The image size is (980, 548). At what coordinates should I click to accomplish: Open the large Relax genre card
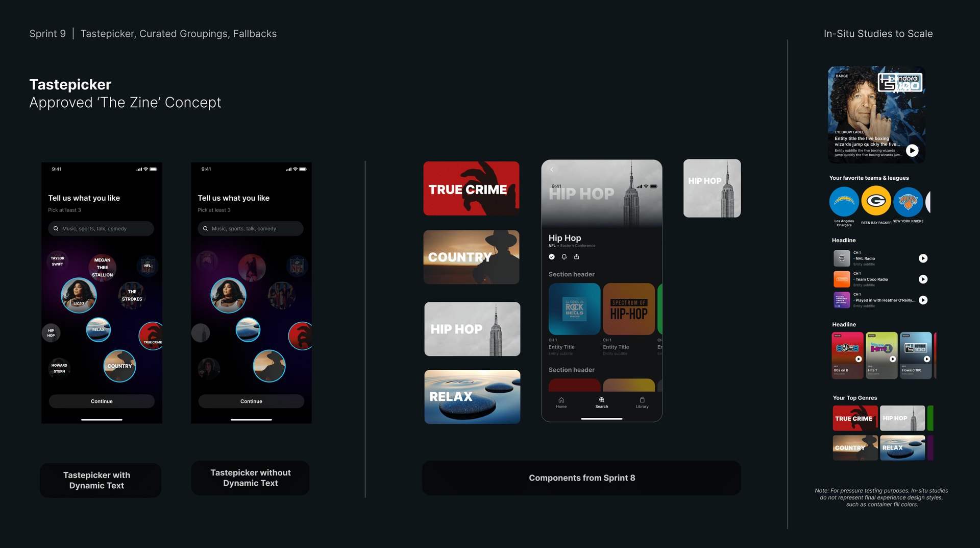point(472,397)
